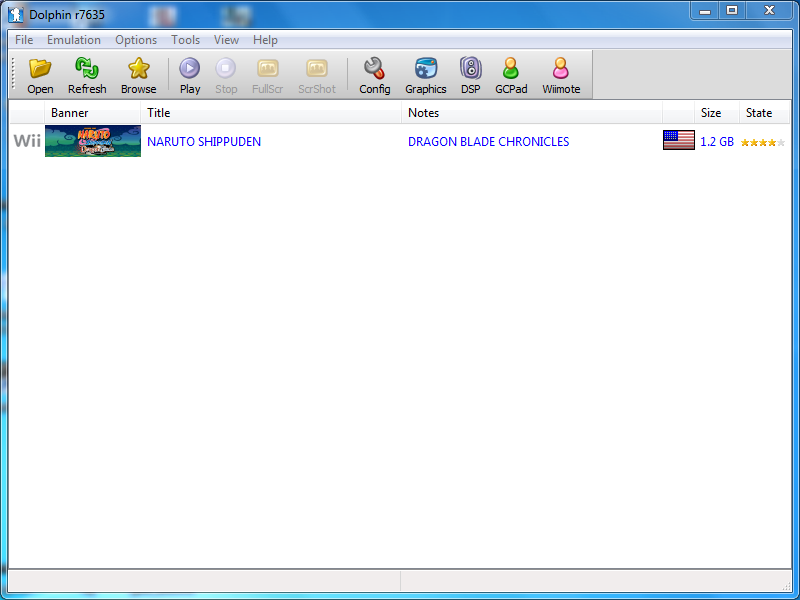Sort by the Notes column header
The image size is (800, 600).
[x=532, y=113]
